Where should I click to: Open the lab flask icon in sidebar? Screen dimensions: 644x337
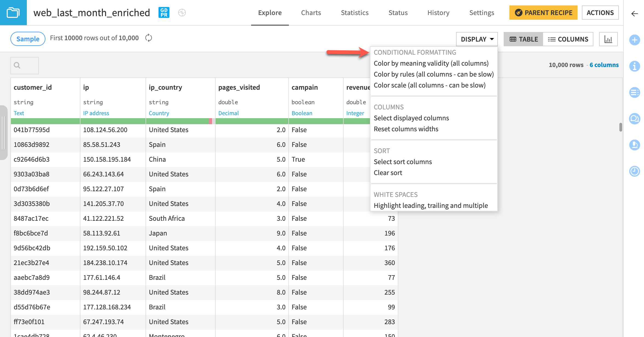click(634, 145)
